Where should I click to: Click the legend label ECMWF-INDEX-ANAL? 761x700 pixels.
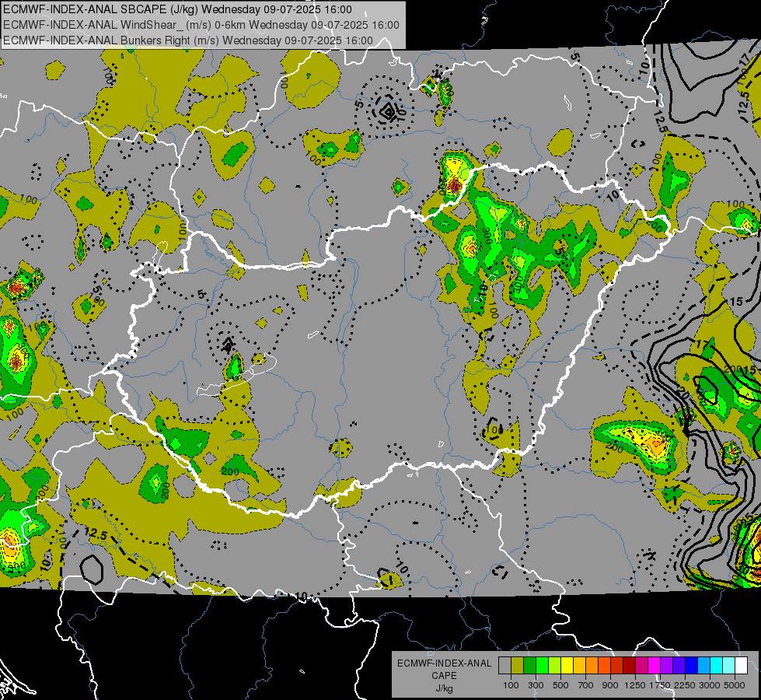click(444, 663)
